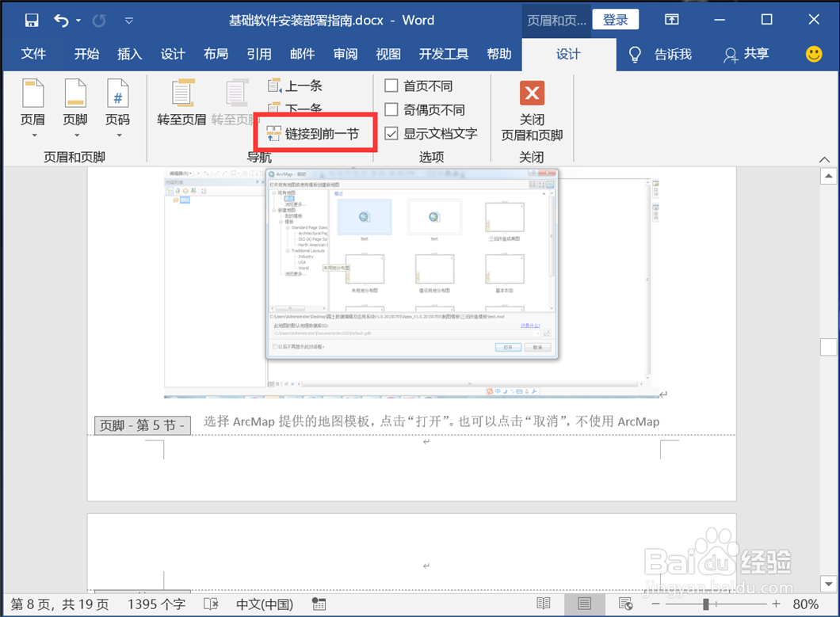The width and height of the screenshot is (840, 617).
Task: Open Ribbon Display Options icon
Action: (672, 20)
